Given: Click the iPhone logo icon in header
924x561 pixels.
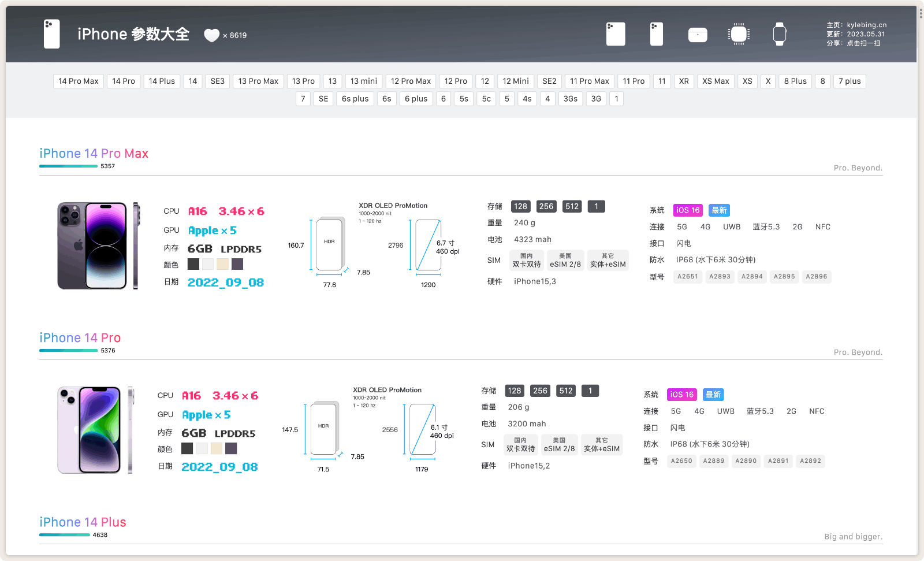Looking at the screenshot, I should pos(52,34).
